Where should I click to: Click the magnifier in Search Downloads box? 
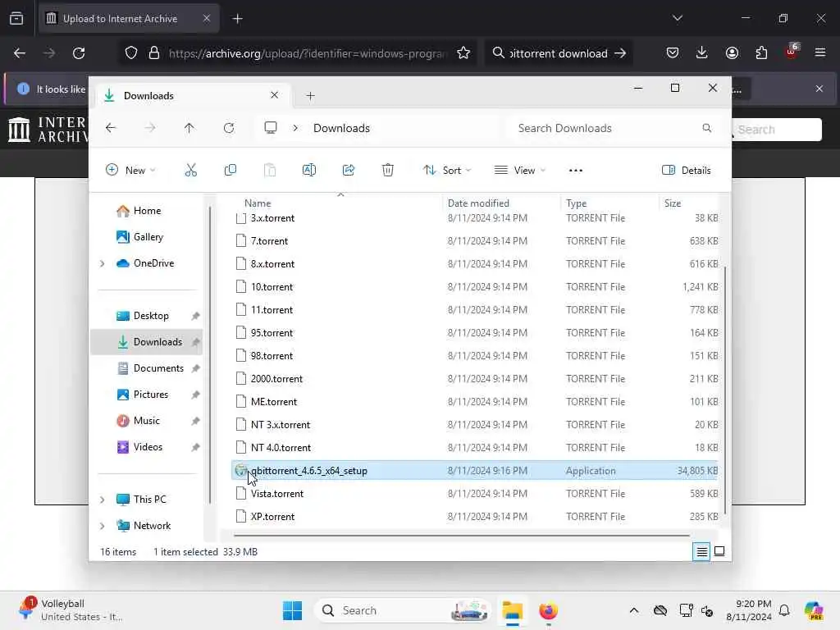706,128
